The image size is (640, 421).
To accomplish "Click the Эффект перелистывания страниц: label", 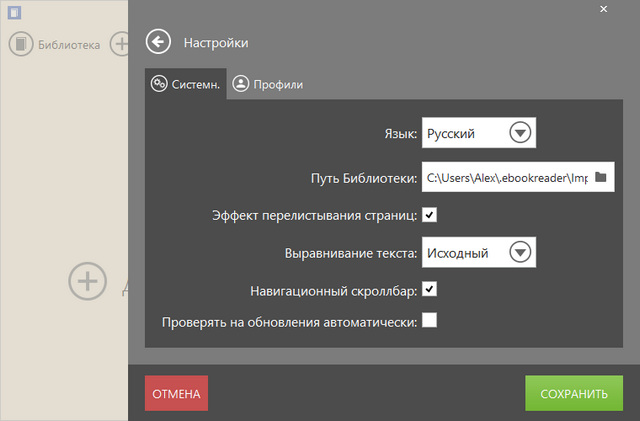I will [314, 216].
